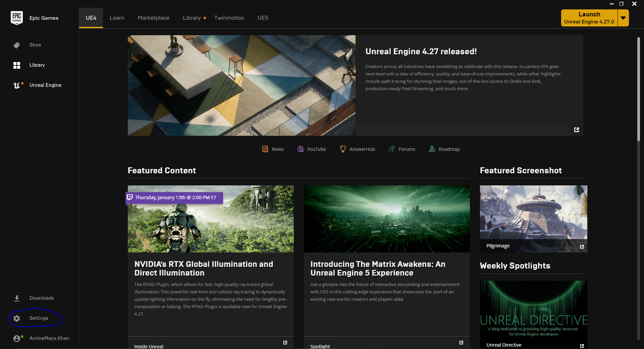
Task: Click the Store tag icon
Action: (17, 45)
